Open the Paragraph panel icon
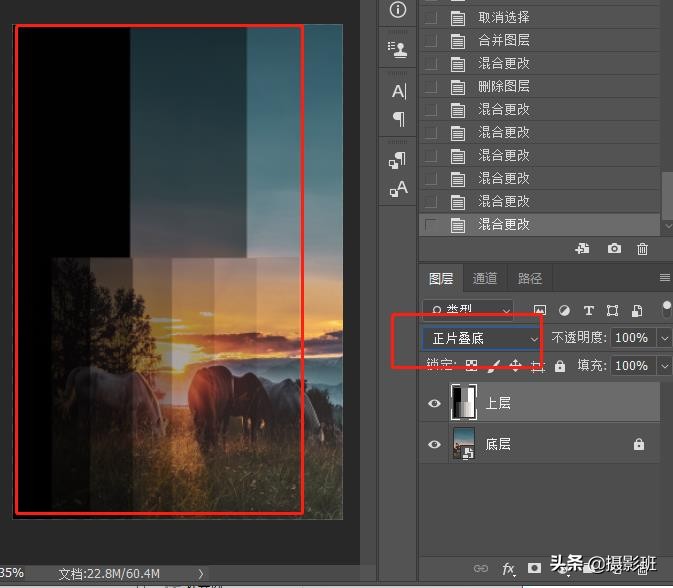 [x=399, y=119]
